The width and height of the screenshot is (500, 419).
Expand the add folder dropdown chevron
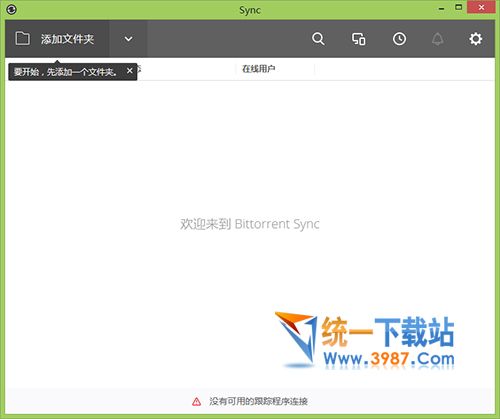[x=128, y=39]
